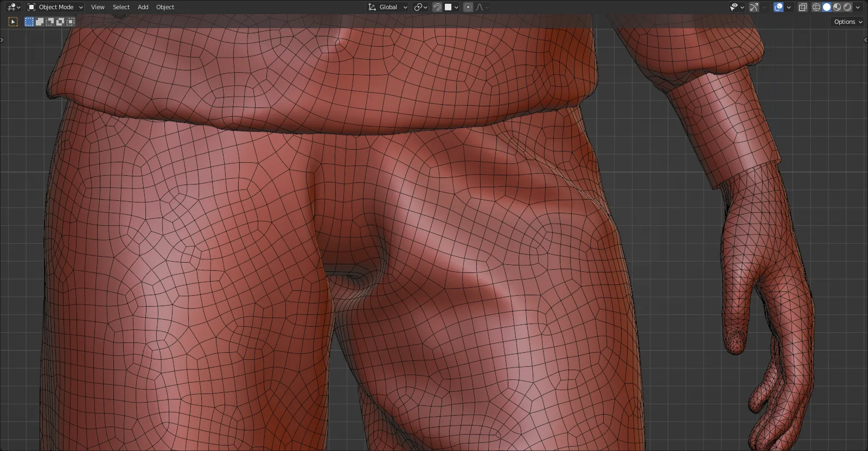This screenshot has width=868, height=451.
Task: Choose extend selection mode
Action: coord(40,22)
